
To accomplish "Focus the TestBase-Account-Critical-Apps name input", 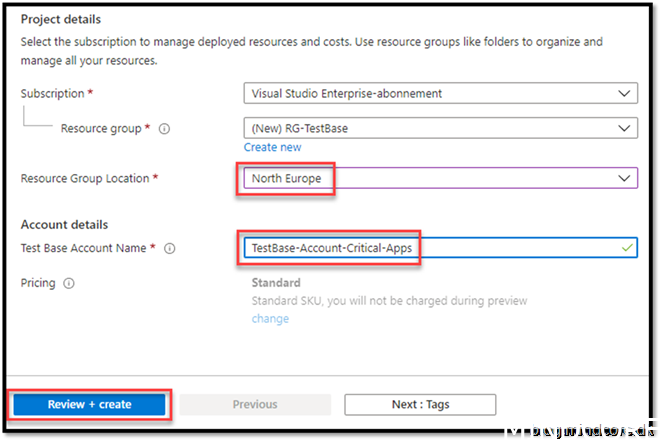I will tap(430, 248).
